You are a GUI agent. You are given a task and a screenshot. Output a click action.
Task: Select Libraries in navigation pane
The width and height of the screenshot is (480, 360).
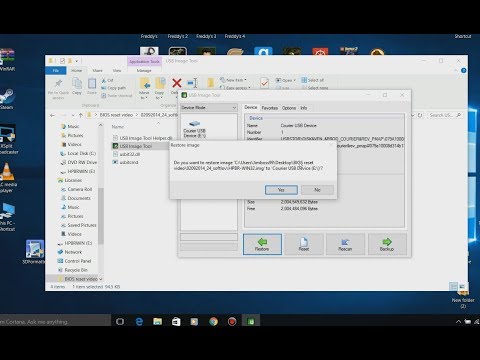point(70,180)
